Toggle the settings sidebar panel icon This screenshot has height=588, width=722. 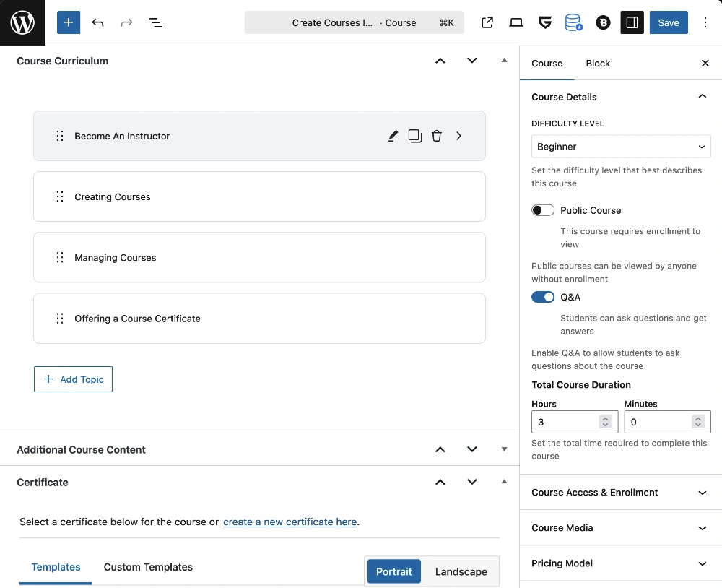tap(632, 22)
